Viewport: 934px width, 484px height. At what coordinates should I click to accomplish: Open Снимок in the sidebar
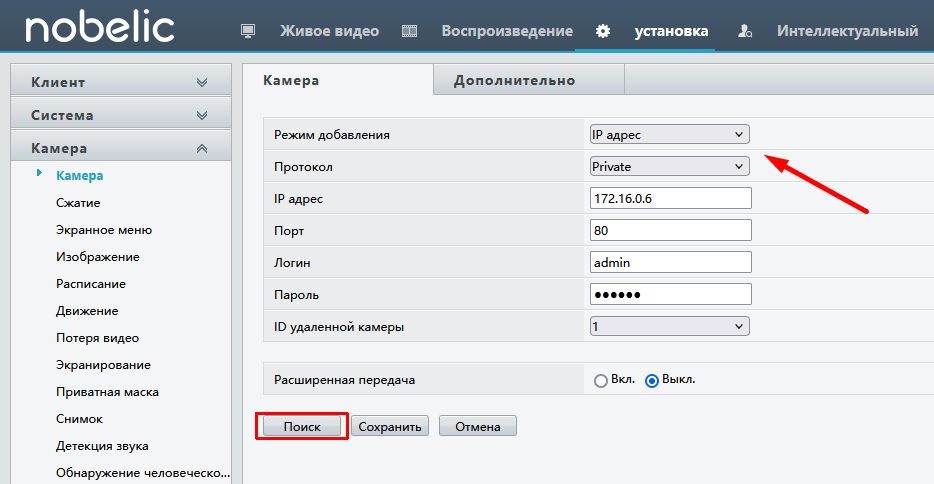point(79,419)
